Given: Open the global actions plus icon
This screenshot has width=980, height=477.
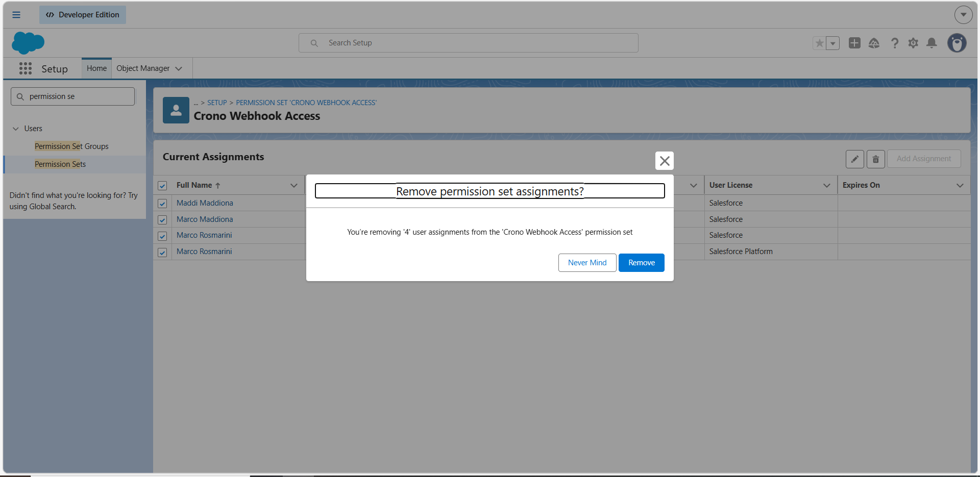Looking at the screenshot, I should 854,43.
